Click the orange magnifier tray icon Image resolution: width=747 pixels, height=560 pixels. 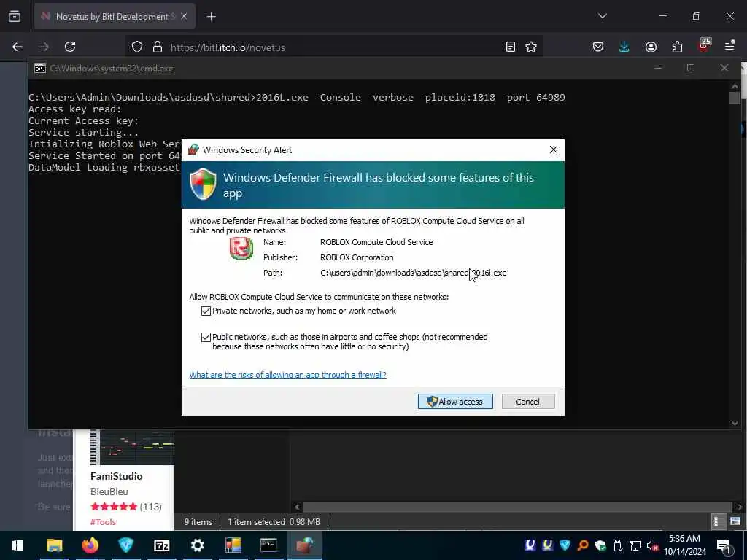[582, 545]
